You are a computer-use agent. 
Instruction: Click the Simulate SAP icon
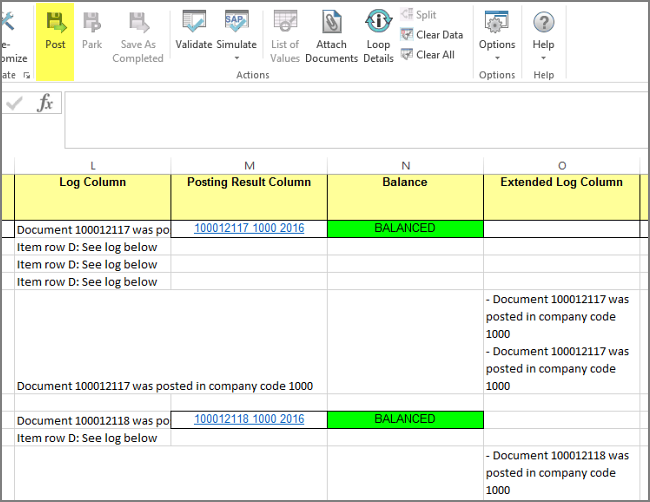(x=237, y=22)
